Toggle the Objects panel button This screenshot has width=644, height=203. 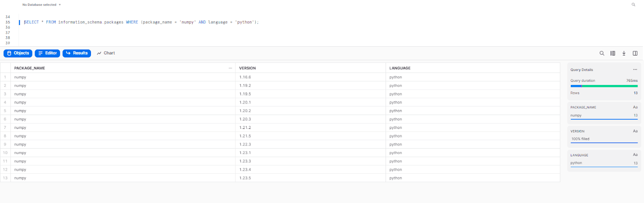point(18,53)
